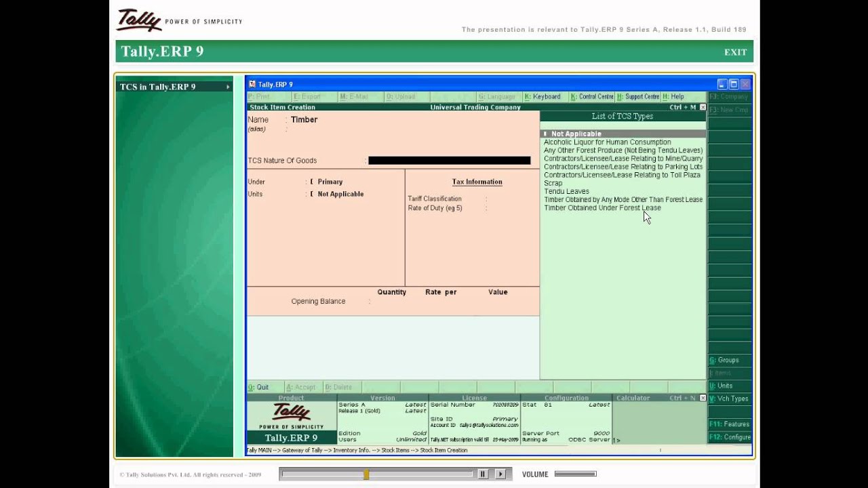Click the greyed-out Language toolbar button
Image resolution: width=868 pixels, height=488 pixels.
pyautogui.click(x=496, y=97)
